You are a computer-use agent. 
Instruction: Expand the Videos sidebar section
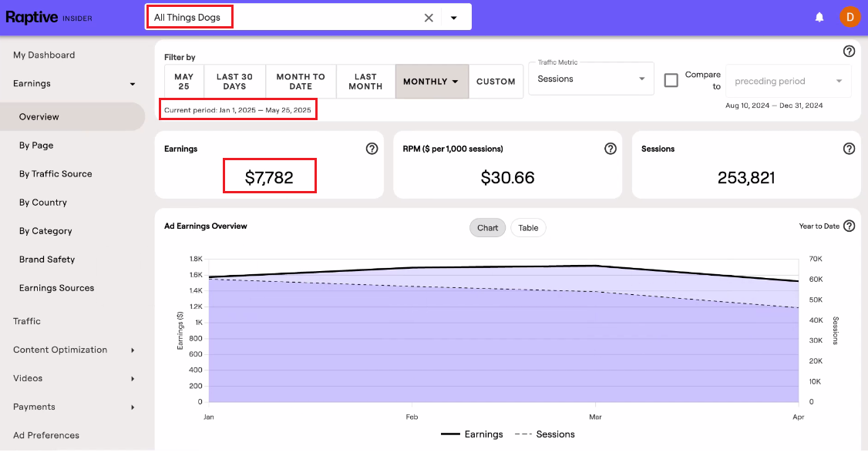[133, 379]
